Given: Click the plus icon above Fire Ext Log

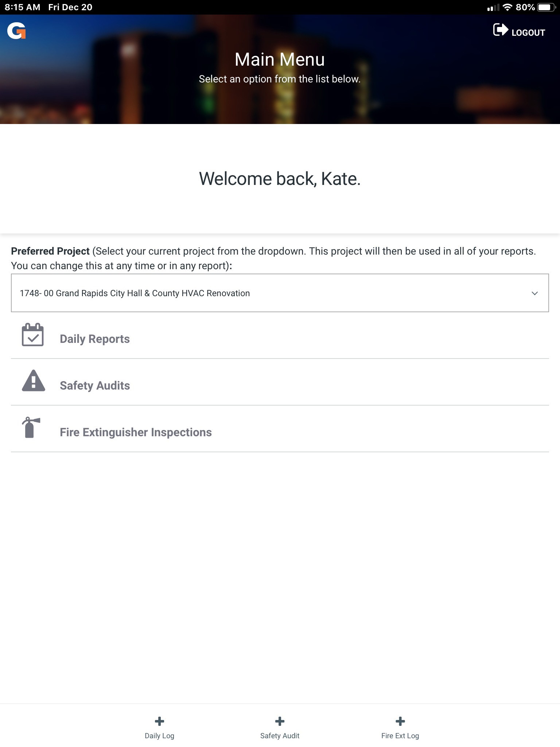Looking at the screenshot, I should tap(400, 721).
